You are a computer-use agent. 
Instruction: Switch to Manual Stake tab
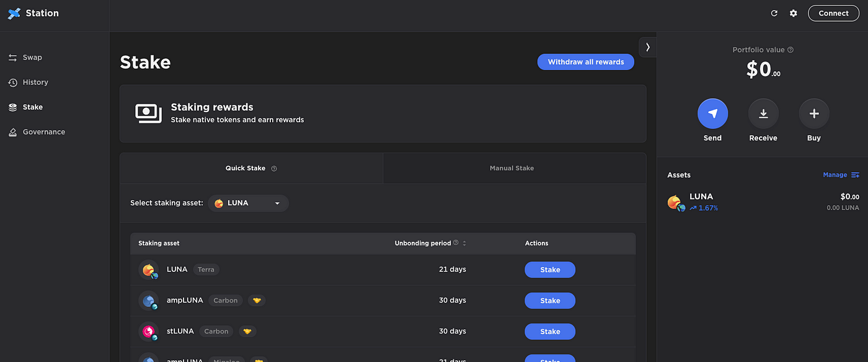pos(511,168)
